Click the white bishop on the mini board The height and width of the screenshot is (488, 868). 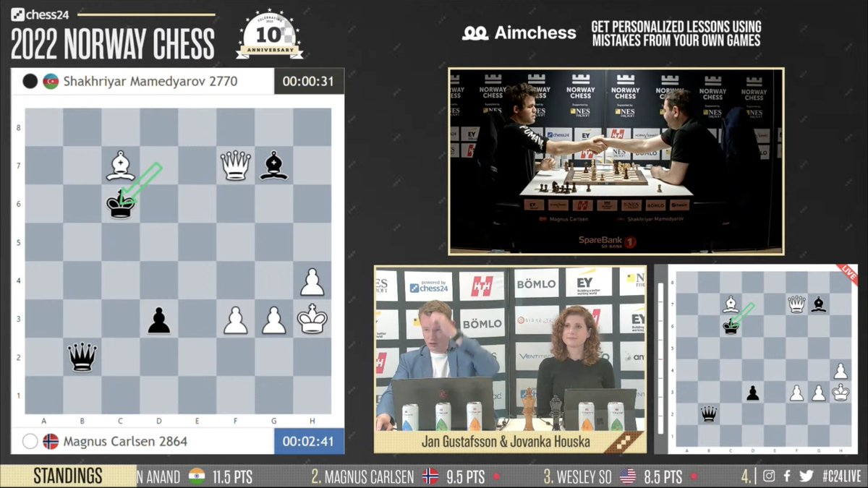[731, 304]
